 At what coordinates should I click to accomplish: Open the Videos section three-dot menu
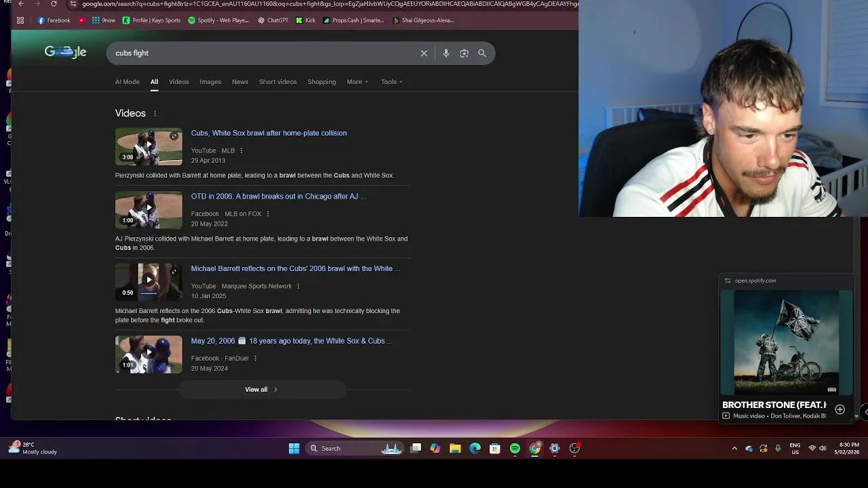pos(155,114)
